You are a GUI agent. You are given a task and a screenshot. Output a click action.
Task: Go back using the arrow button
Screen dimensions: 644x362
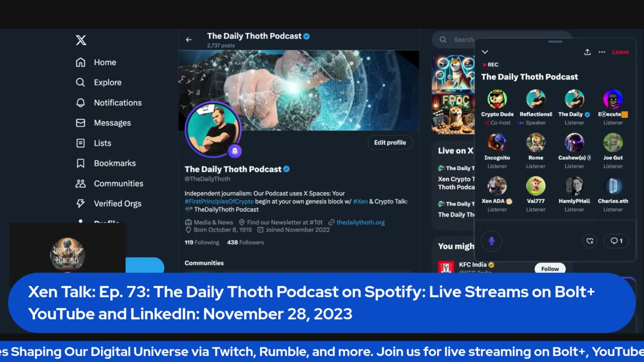(189, 40)
